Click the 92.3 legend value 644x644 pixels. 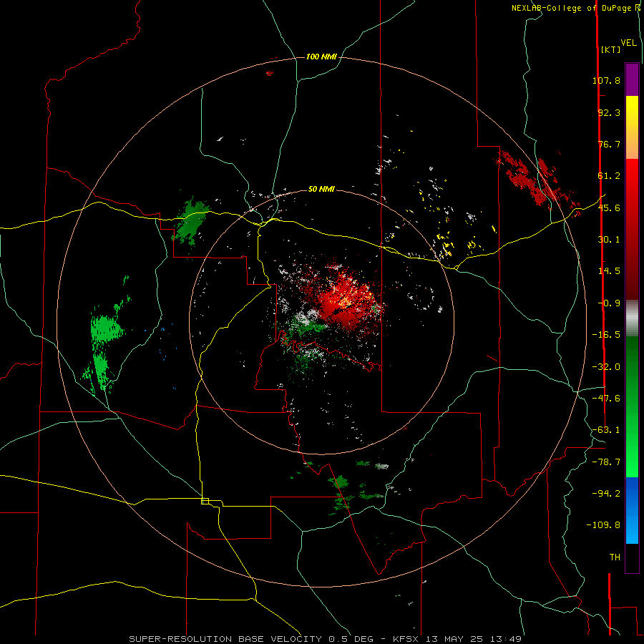609,112
